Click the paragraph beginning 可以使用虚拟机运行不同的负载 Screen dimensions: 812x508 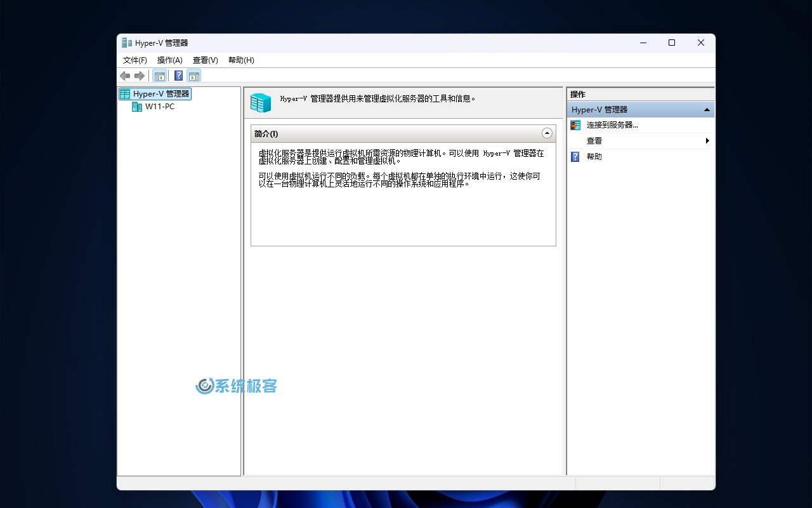[x=399, y=180]
